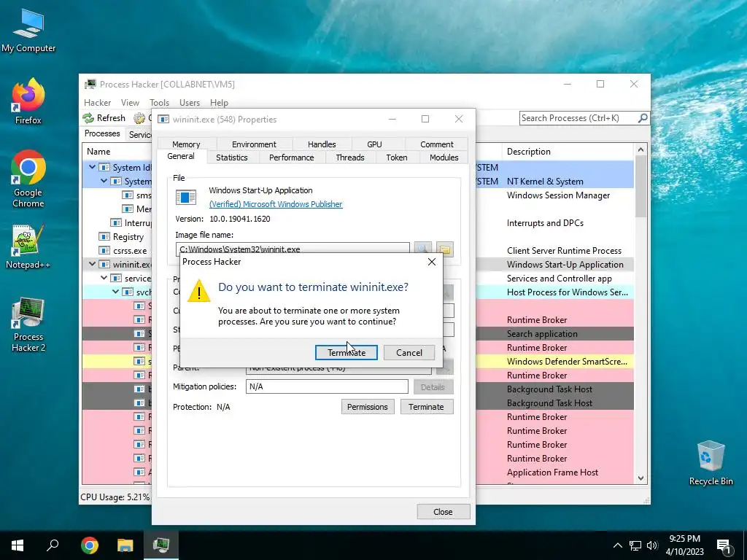This screenshot has width=747, height=560.
Task: Open Notepad++ desktop icon
Action: click(x=28, y=246)
